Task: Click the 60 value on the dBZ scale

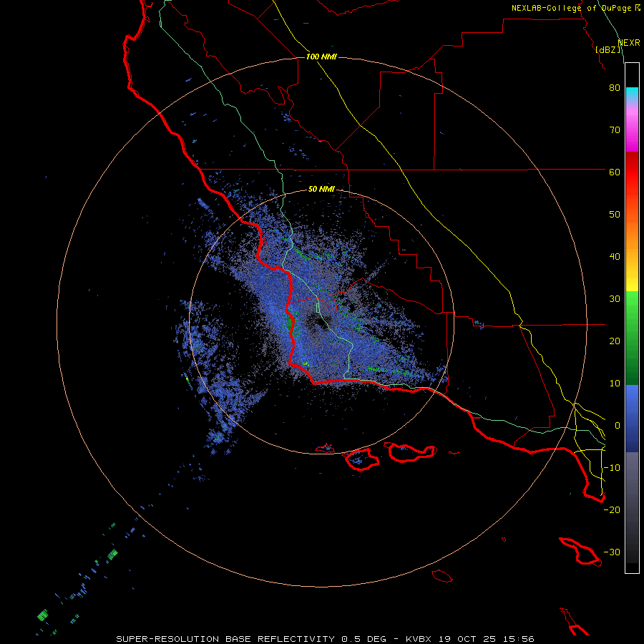Action: click(615, 172)
